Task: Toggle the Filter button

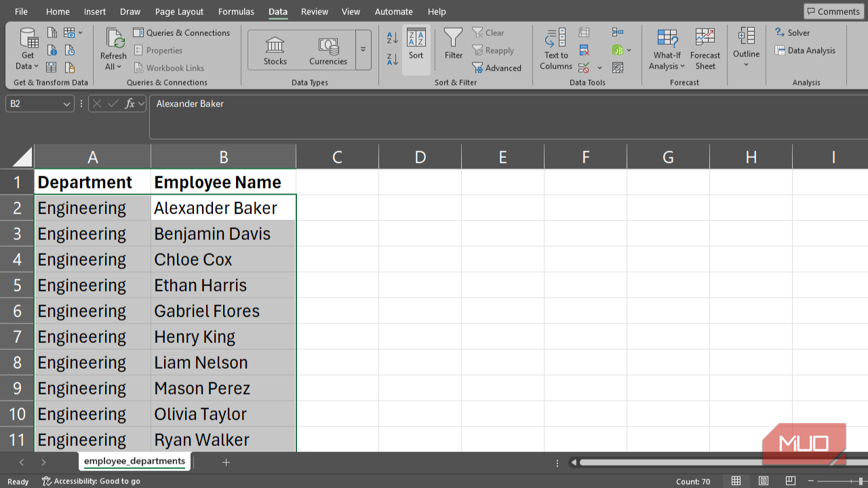Action: [x=454, y=45]
